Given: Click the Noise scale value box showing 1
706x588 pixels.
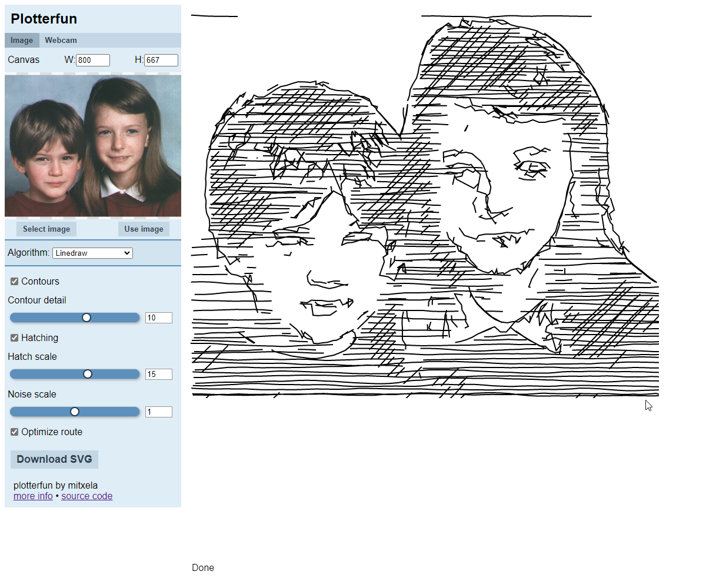Looking at the screenshot, I should (158, 412).
